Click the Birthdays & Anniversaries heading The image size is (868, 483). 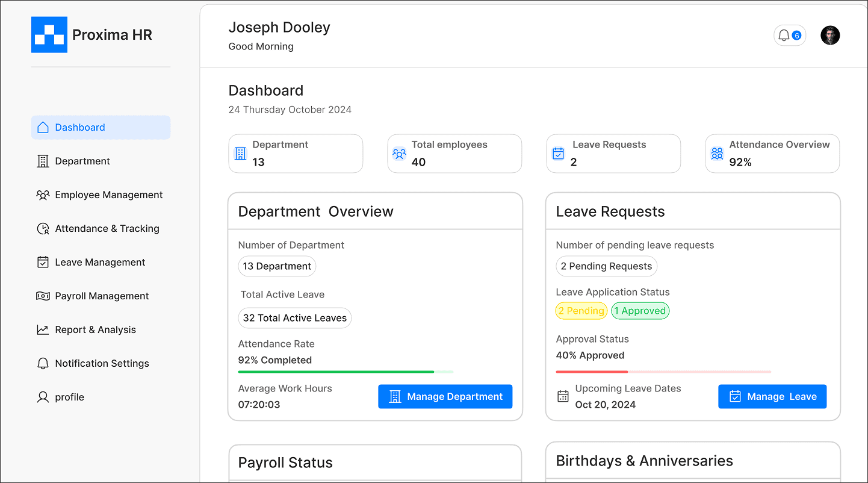pos(645,461)
